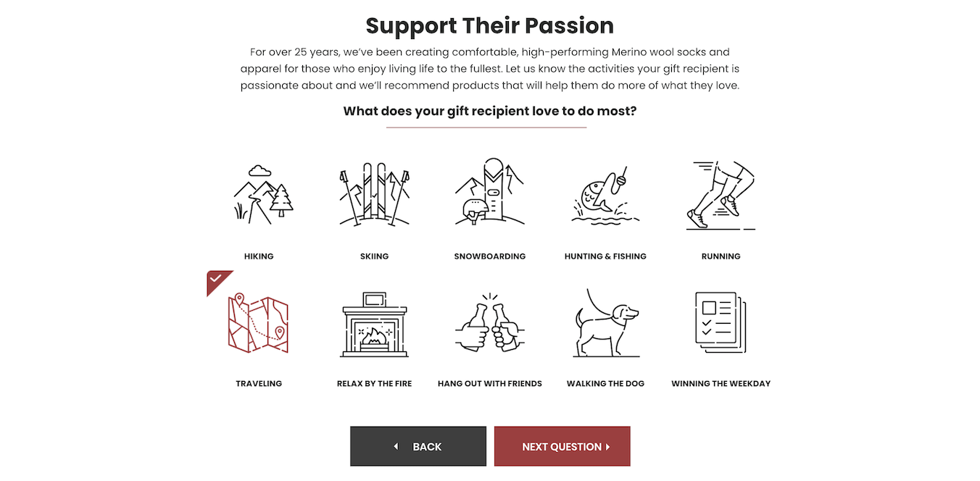This screenshot has height=481, width=980.
Task: Select the Winning the Weekday checklist icon
Action: tap(721, 323)
